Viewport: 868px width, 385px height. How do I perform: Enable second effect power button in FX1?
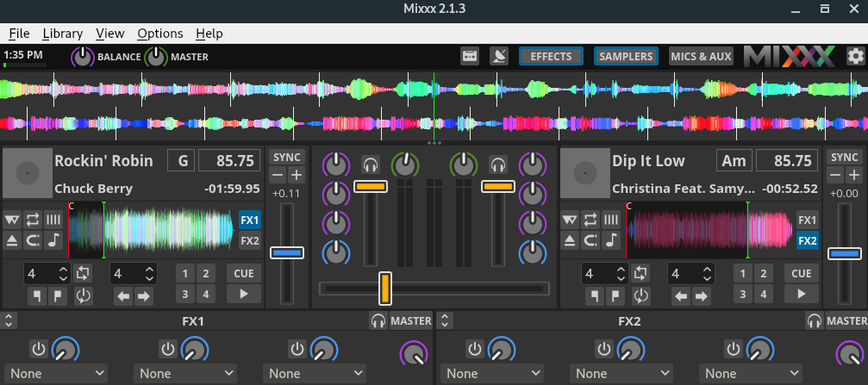[x=168, y=349]
